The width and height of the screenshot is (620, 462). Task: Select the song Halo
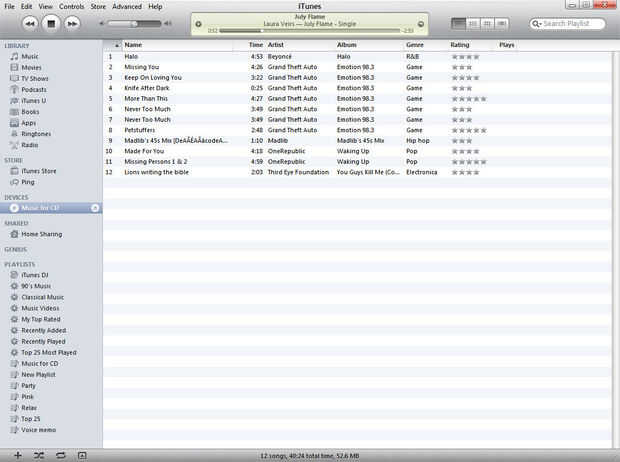coord(357,57)
